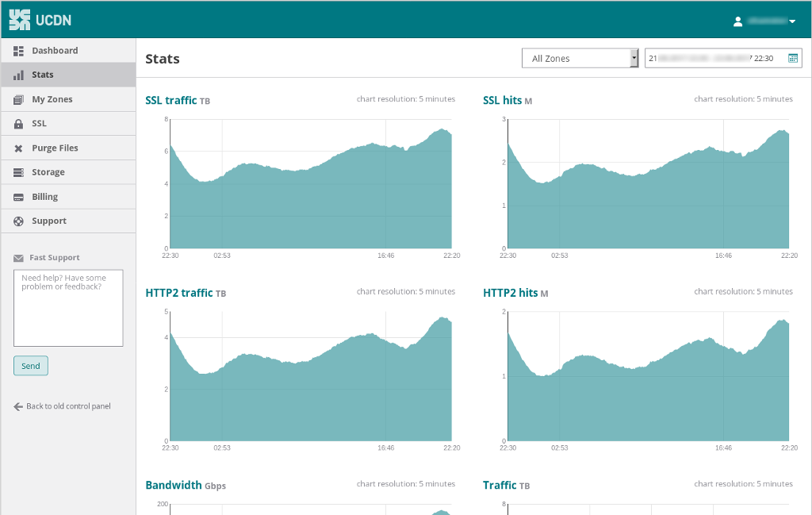812x515 pixels.
Task: Click the UCDN logo icon
Action: 20,20
